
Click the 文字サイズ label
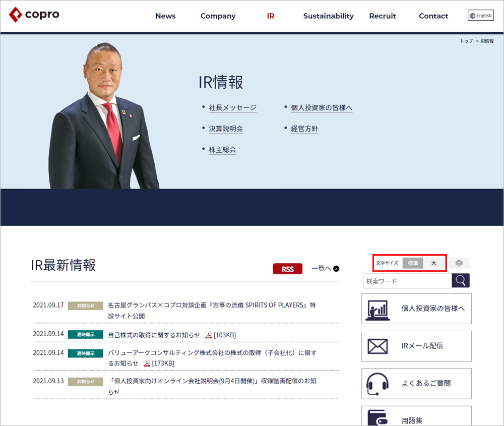click(387, 263)
